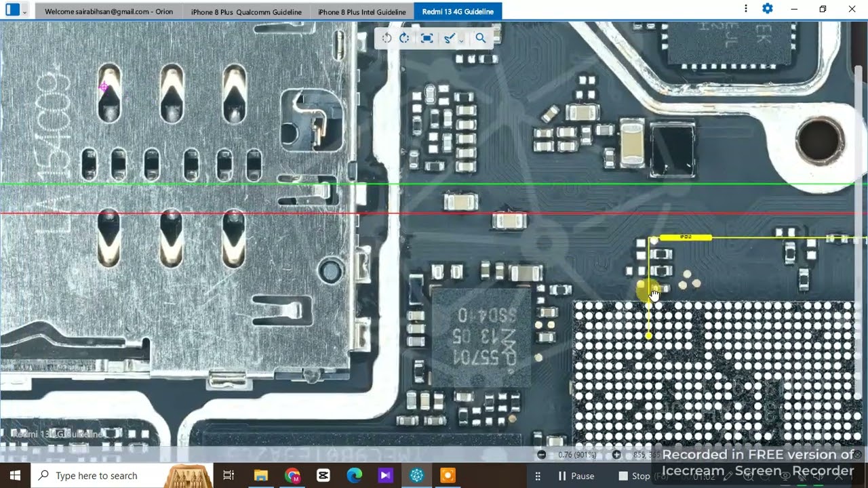
Task: Toggle the sidebar panel icon
Action: pyautogui.click(x=12, y=9)
